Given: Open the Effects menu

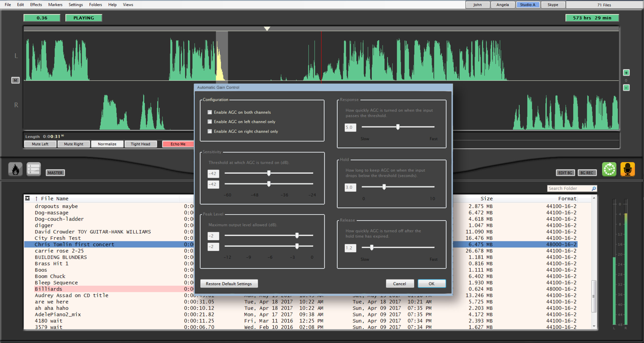Looking at the screenshot, I should pos(36,5).
